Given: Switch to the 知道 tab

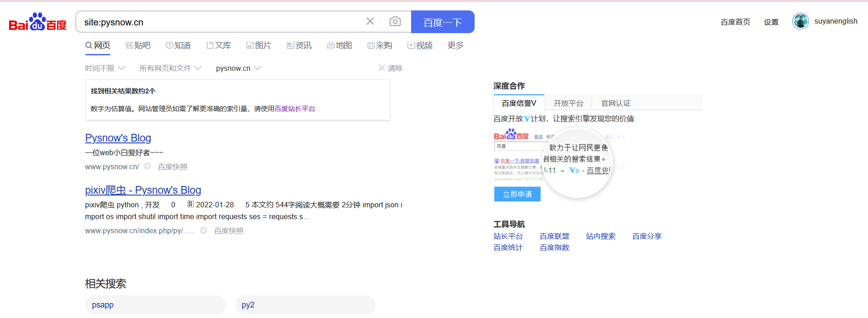Looking at the screenshot, I should pyautogui.click(x=178, y=45).
